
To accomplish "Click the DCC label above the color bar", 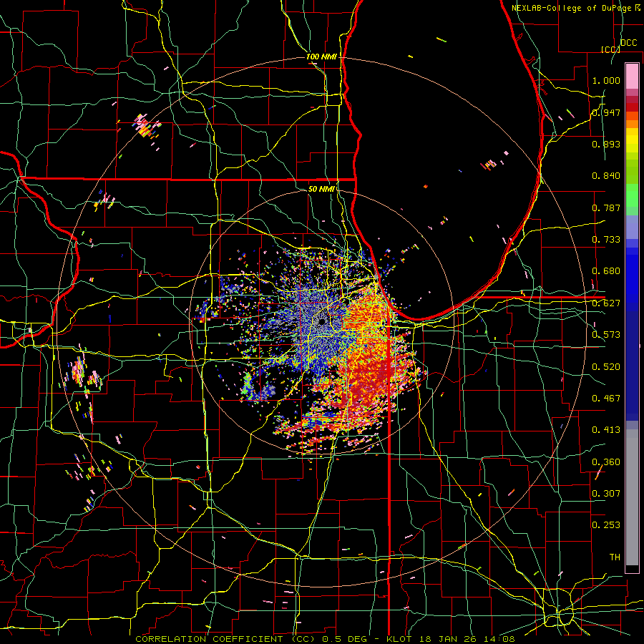I will click(x=629, y=43).
